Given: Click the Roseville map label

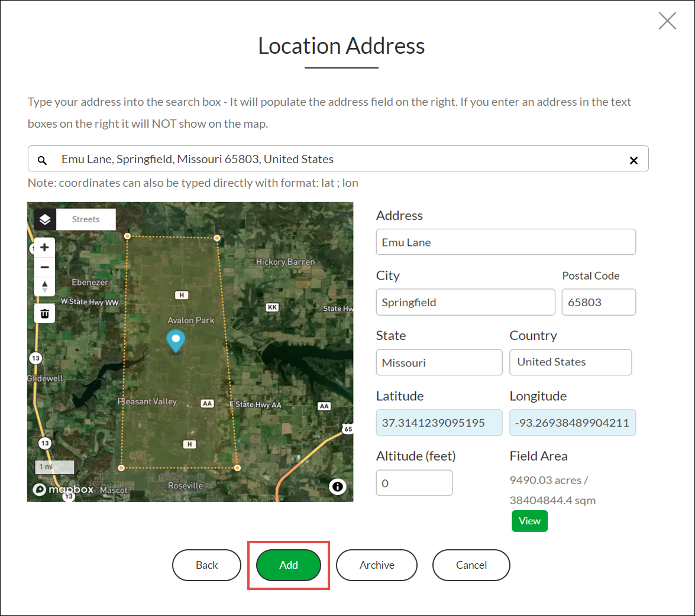Looking at the screenshot, I should click(185, 485).
